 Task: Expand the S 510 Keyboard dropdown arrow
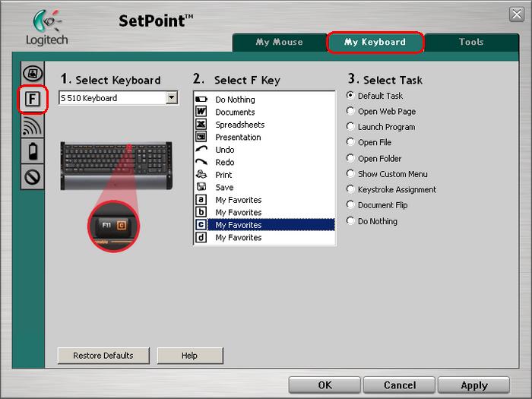(x=172, y=98)
